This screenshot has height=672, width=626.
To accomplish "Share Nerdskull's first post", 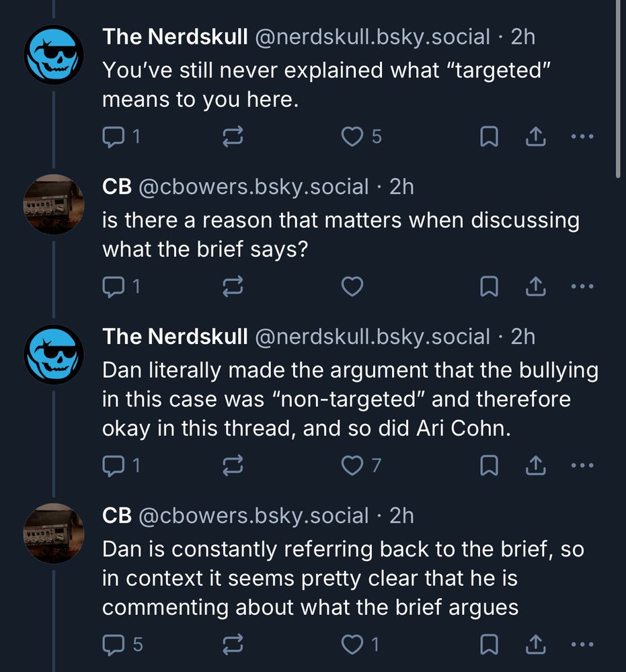I will [x=534, y=137].
